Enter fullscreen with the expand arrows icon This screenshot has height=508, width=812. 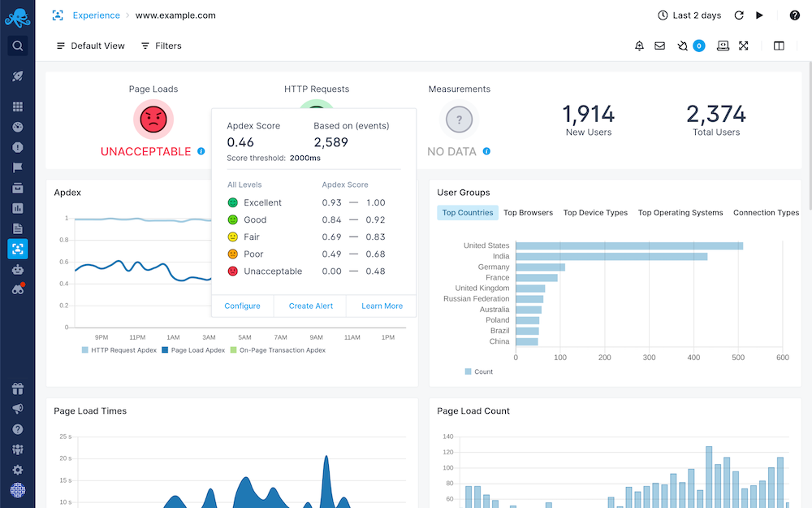point(743,46)
